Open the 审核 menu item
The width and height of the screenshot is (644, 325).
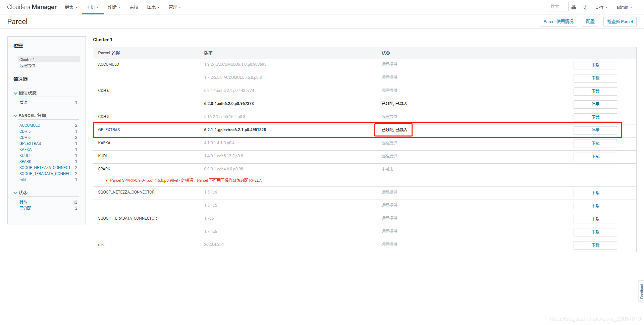pos(134,7)
